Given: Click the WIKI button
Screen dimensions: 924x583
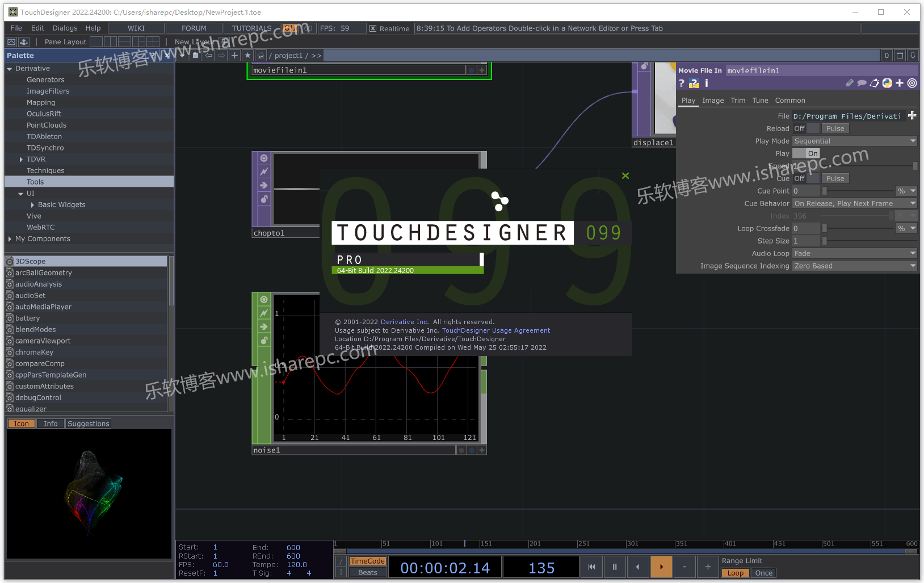Looking at the screenshot, I should point(136,28).
